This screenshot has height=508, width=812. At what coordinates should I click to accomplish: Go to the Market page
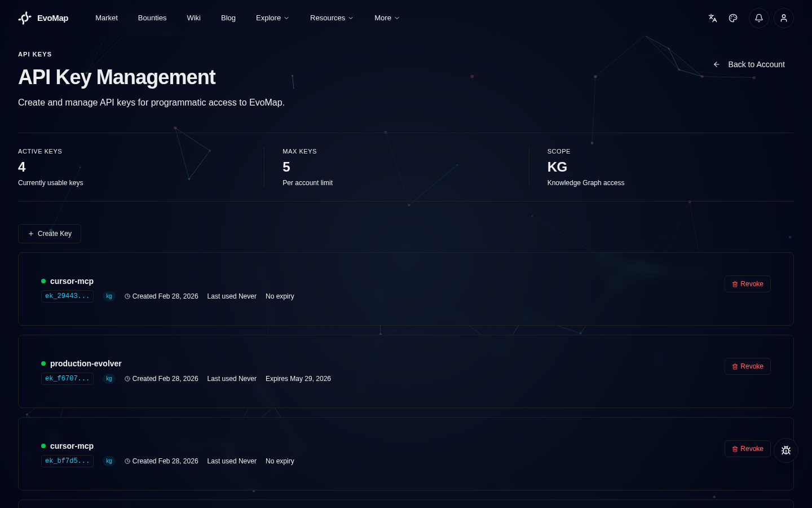107,18
